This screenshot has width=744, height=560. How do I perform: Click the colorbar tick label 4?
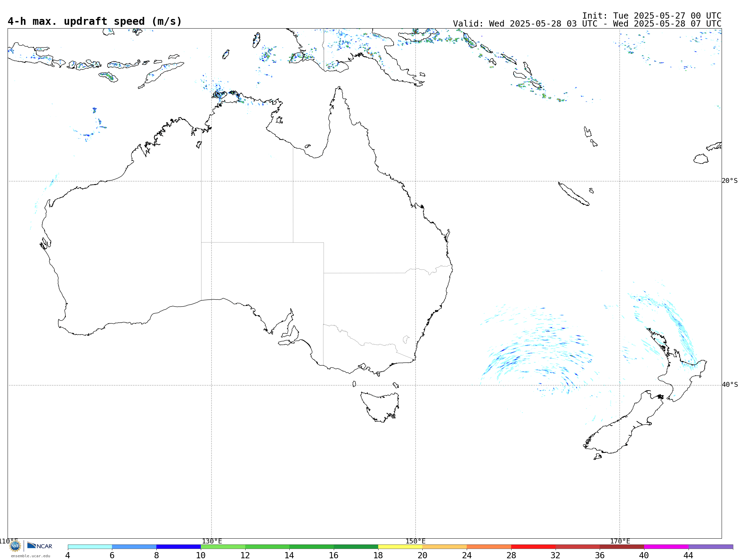(68, 556)
